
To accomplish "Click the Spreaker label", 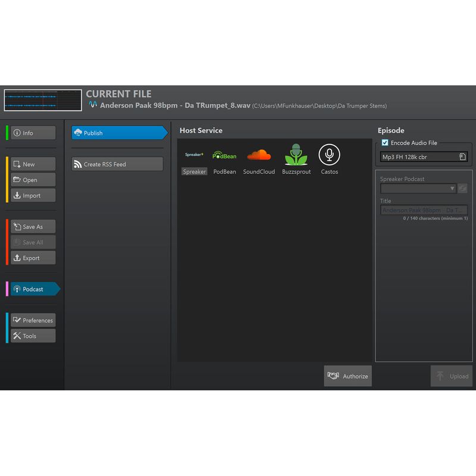I will point(195,171).
